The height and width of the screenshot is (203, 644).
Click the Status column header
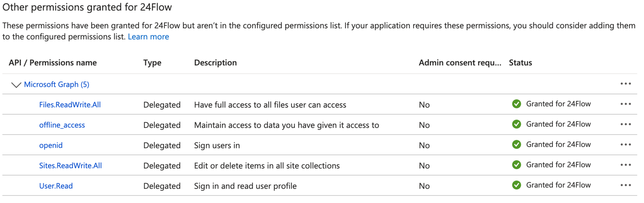point(520,62)
